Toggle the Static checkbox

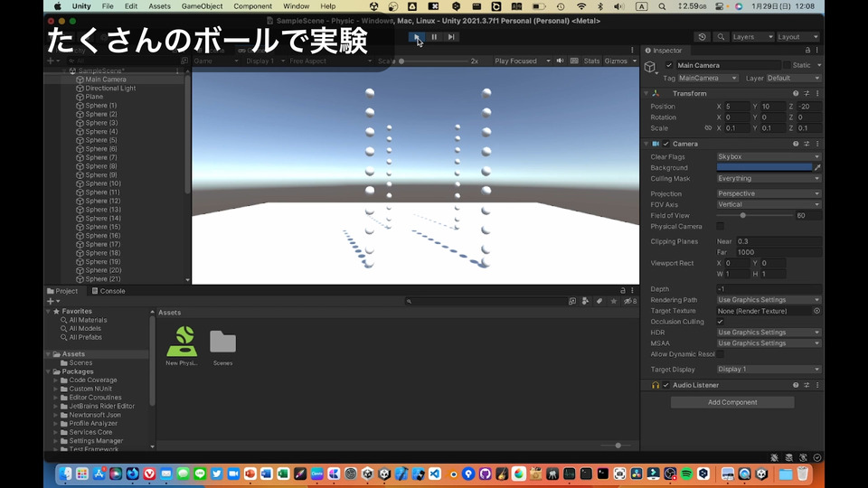[786, 65]
